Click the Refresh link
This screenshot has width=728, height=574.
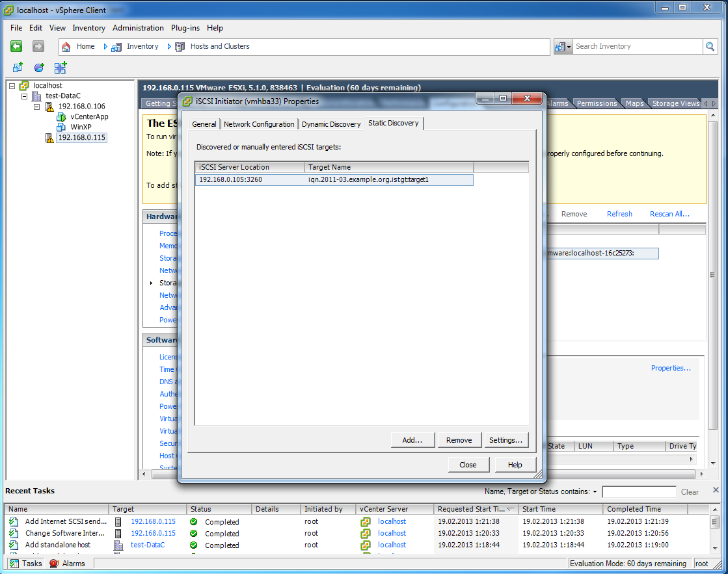619,214
